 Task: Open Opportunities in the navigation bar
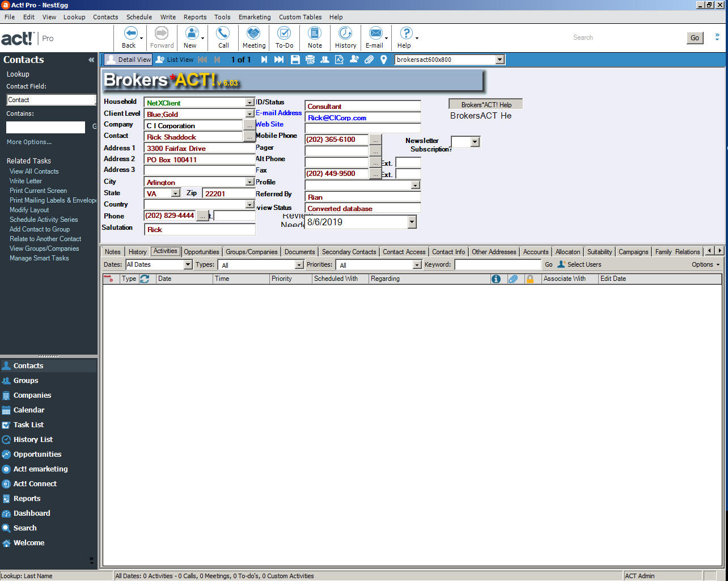[37, 454]
